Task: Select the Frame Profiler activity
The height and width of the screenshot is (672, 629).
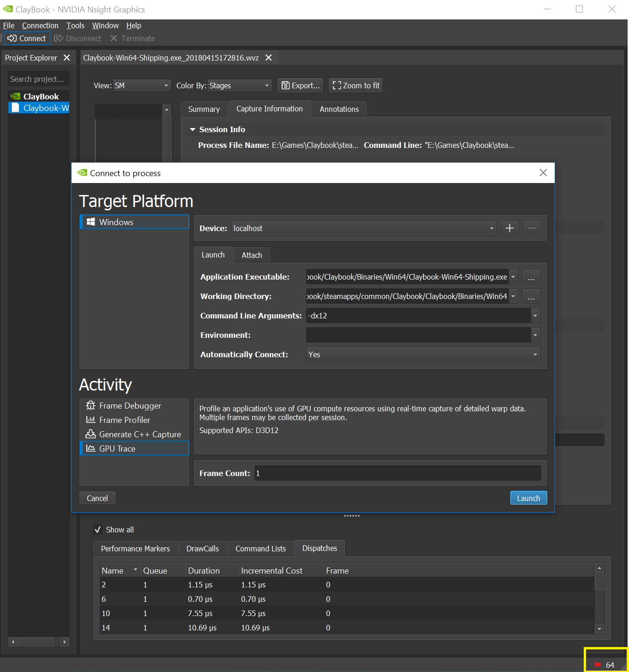Action: [x=124, y=420]
